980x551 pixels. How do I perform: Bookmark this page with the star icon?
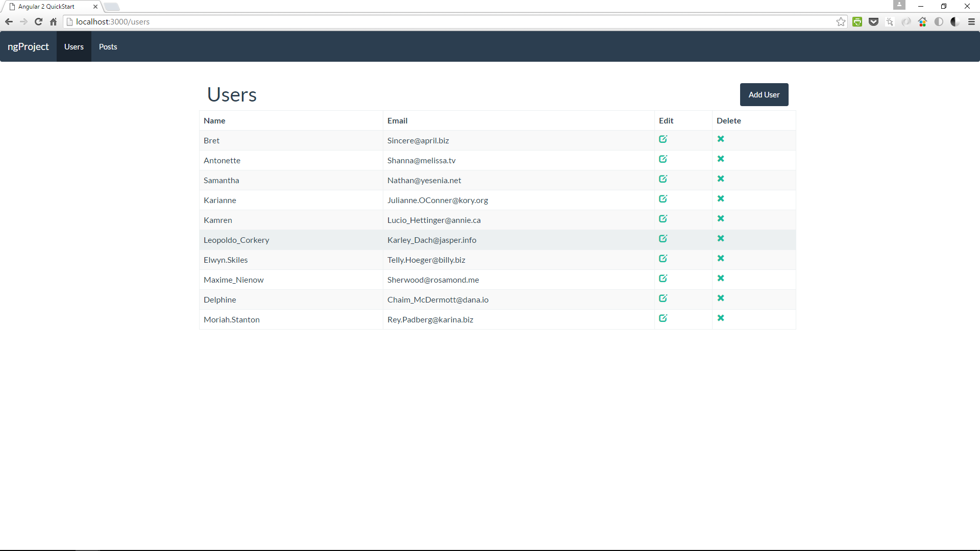pos(841,21)
